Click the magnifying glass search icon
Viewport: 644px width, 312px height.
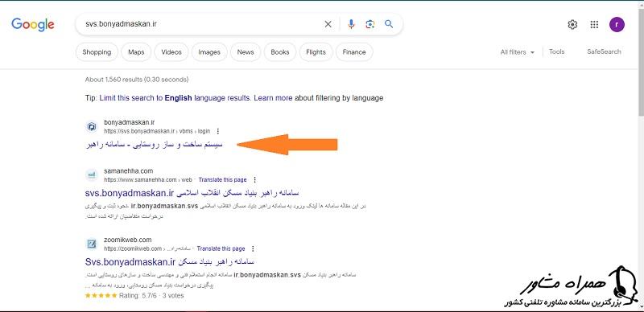pyautogui.click(x=389, y=24)
